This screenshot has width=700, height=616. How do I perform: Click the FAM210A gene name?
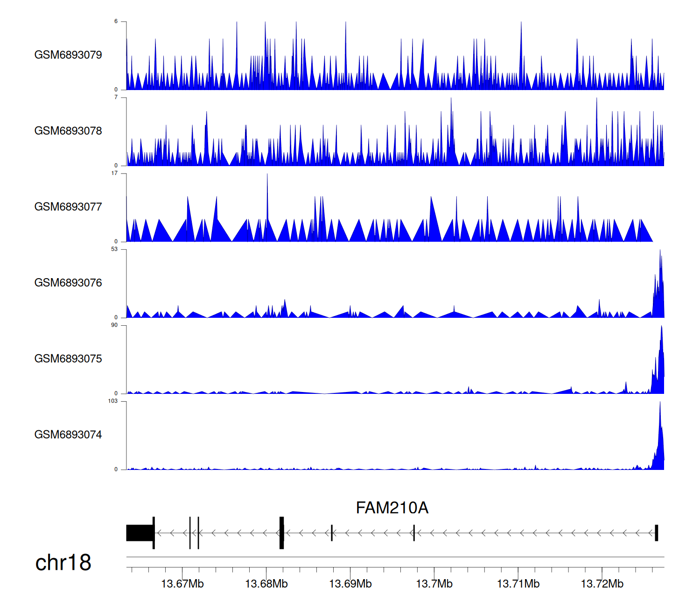[392, 508]
